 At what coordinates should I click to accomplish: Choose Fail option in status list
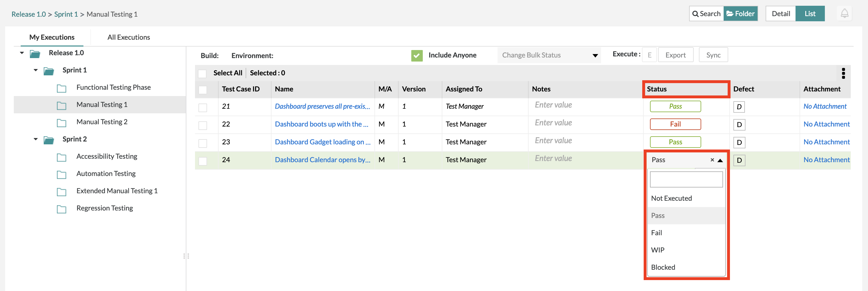click(x=686, y=233)
